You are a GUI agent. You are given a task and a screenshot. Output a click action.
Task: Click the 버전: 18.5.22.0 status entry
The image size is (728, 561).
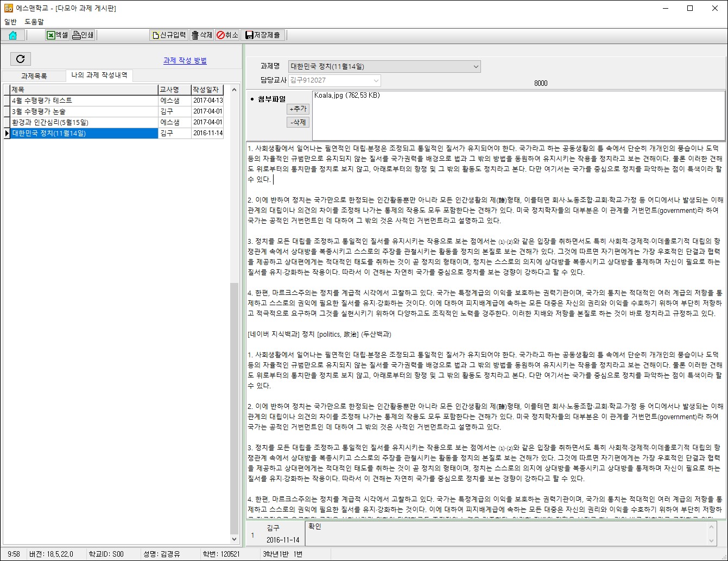point(52,554)
